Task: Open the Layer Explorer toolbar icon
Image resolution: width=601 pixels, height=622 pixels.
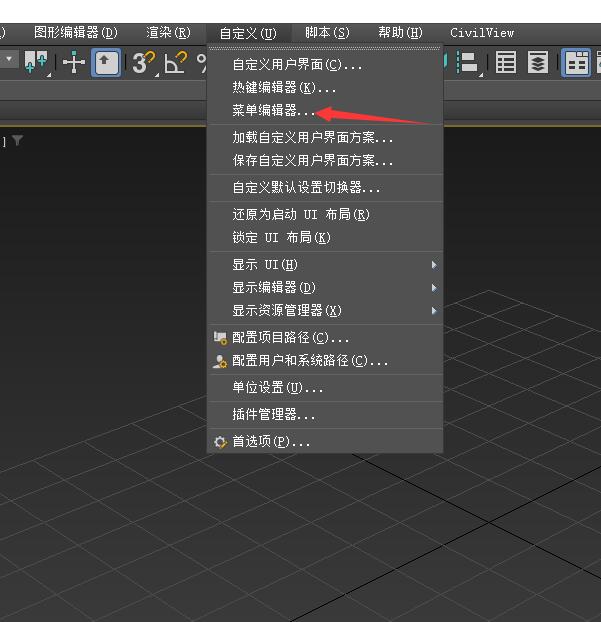Action: pos(538,63)
